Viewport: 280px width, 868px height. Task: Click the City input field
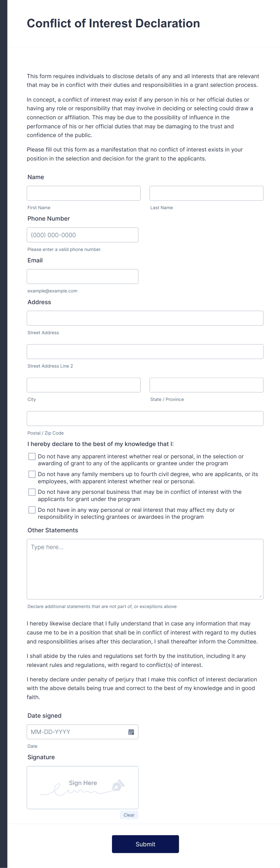tap(83, 385)
